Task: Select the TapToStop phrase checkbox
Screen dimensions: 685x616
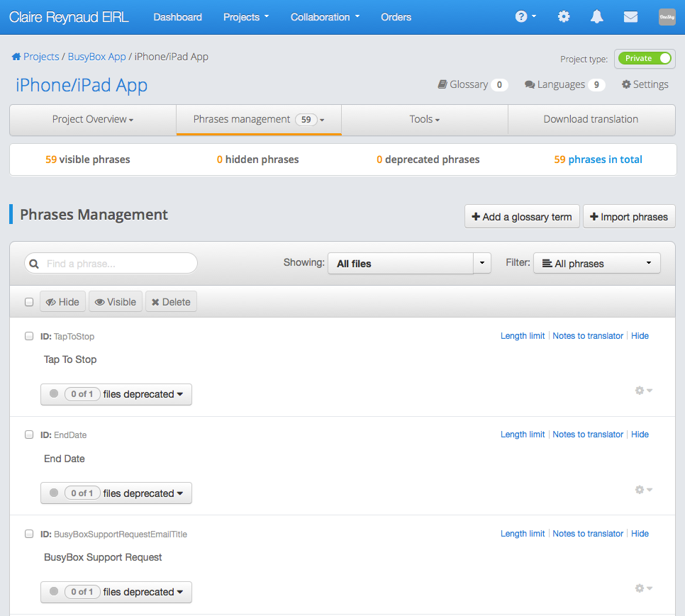Action: click(x=29, y=336)
